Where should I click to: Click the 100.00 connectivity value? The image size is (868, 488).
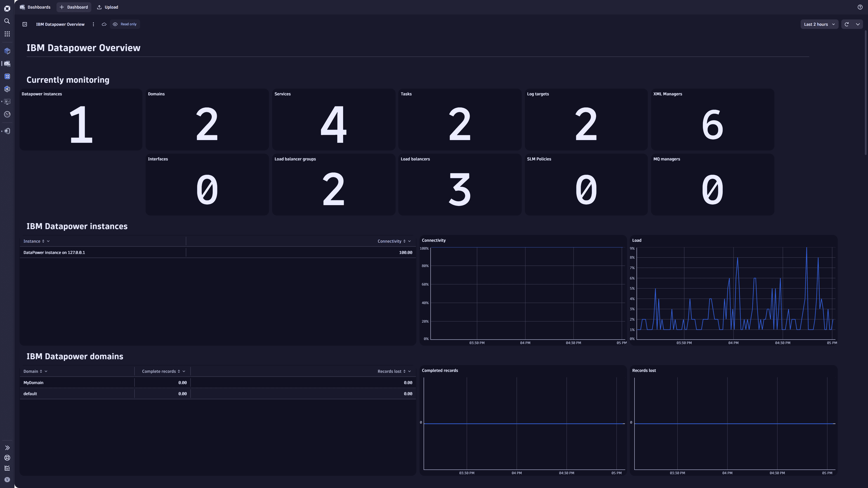(406, 253)
